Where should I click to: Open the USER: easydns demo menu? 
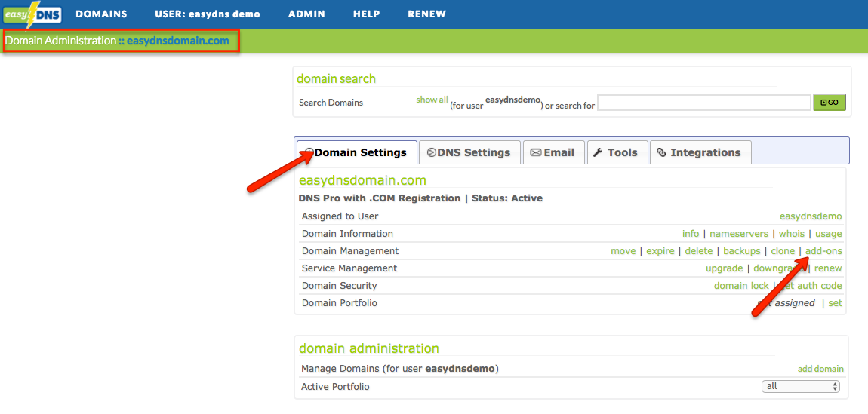(x=208, y=14)
